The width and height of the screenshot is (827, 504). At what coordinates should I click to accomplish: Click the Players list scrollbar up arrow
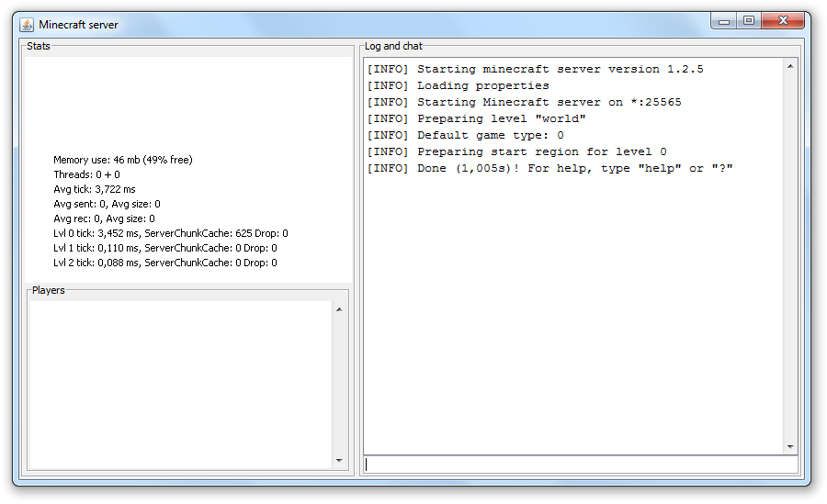338,309
